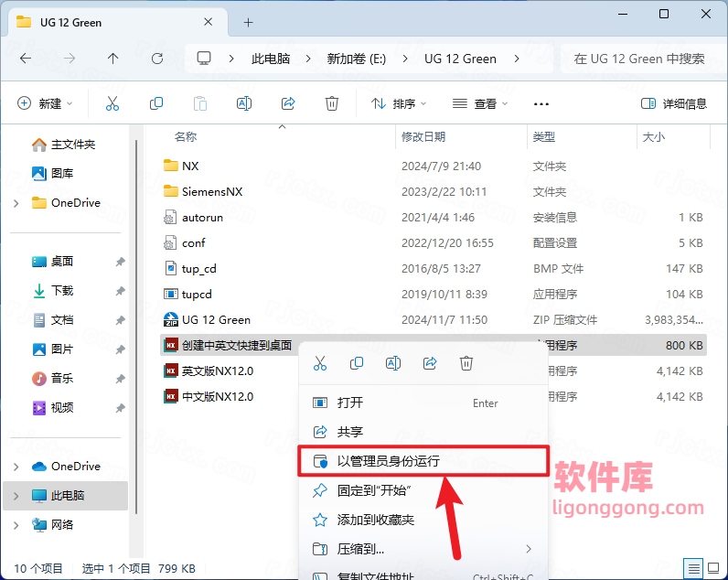Viewport: 728px width, 580px height.
Task: Open the 压缩到... submenu arrow
Action: (529, 549)
